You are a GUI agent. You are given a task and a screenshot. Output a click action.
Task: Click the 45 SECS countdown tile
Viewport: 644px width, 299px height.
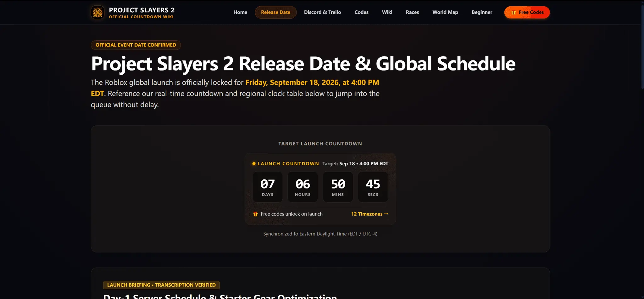(373, 187)
